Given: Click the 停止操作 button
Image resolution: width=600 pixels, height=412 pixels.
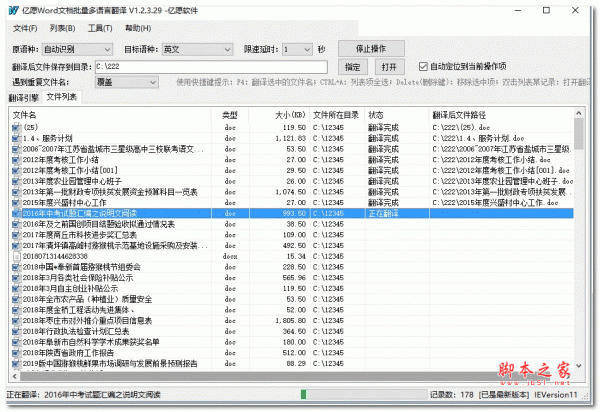Looking at the screenshot, I should [x=371, y=49].
